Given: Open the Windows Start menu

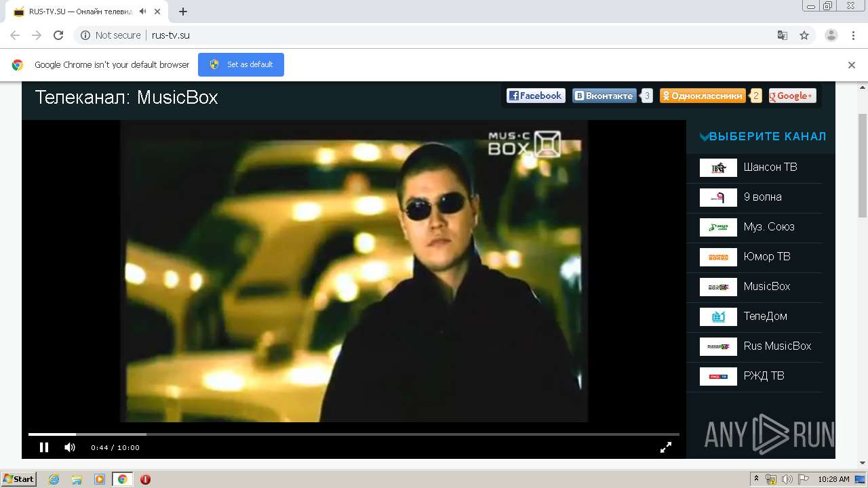Looking at the screenshot, I should (18, 479).
